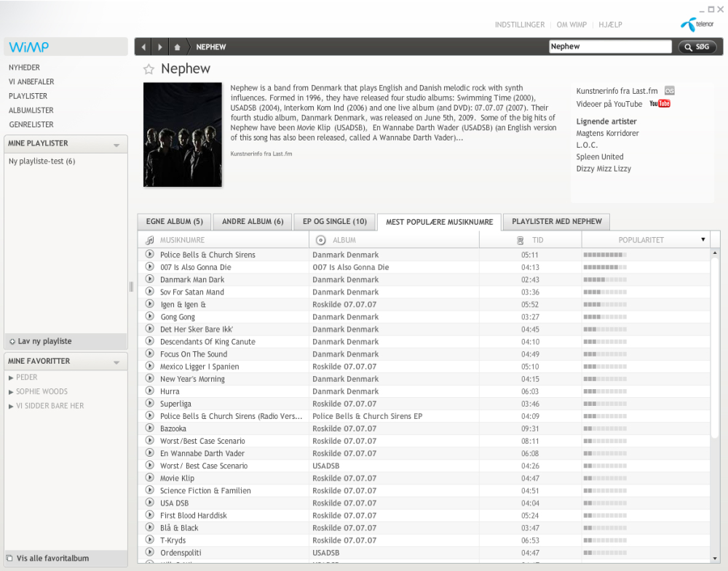
Task: Open the Last.fm icon beside Kunstnerinfo
Action: click(x=669, y=91)
